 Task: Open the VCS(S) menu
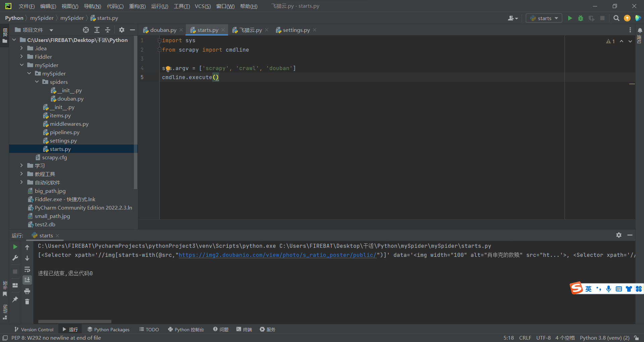click(x=203, y=6)
